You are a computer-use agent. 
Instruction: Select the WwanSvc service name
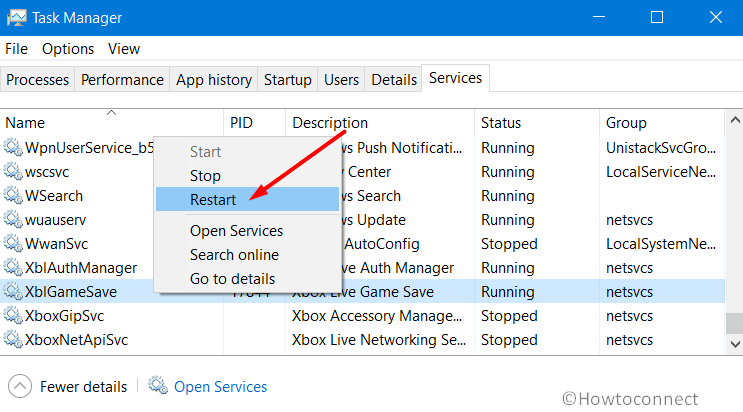[56, 244]
